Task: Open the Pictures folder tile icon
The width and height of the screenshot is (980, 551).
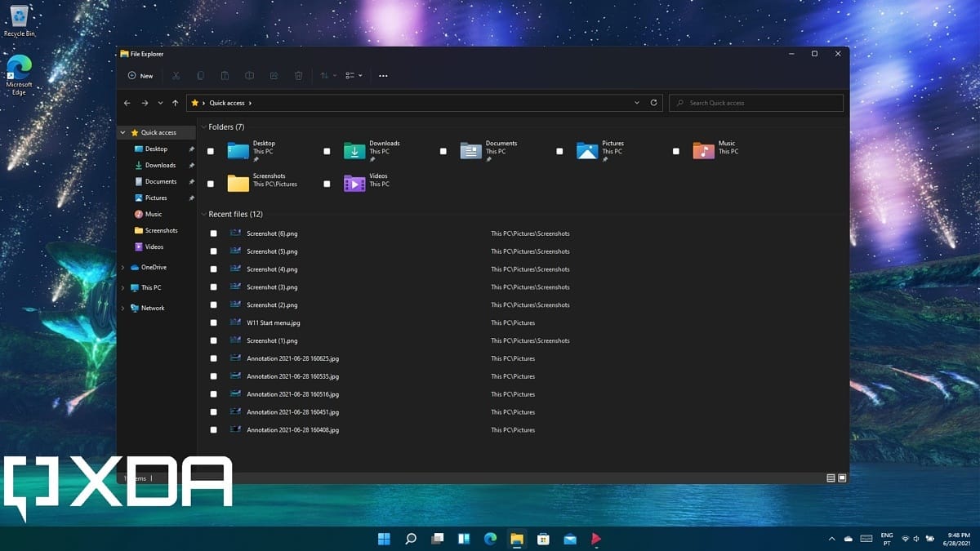Action: coord(587,151)
